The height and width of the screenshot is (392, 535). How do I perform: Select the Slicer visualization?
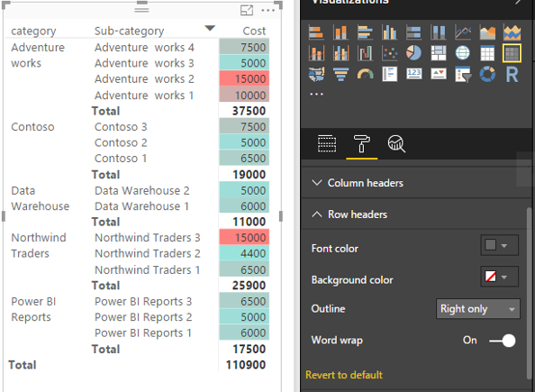pyautogui.click(x=463, y=74)
